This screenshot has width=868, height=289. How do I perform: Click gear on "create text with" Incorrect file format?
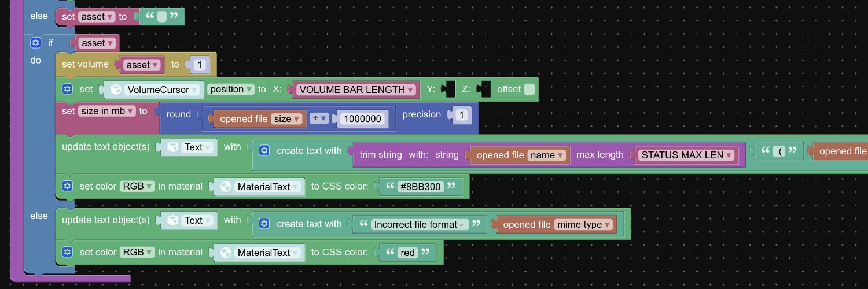tap(264, 224)
